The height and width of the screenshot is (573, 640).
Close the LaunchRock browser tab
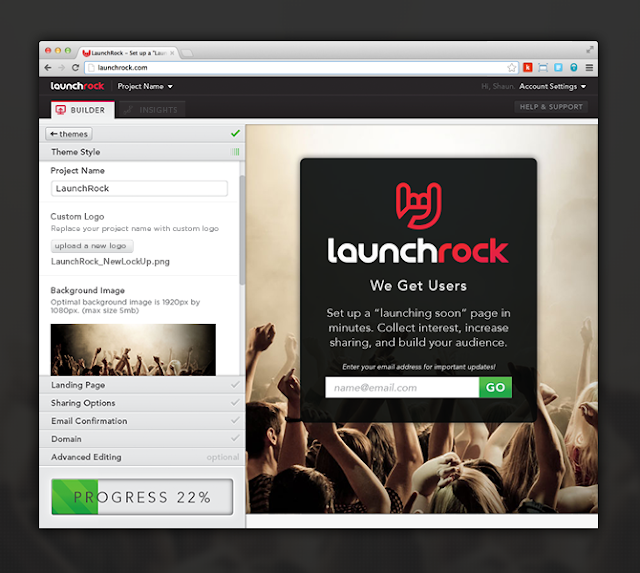[x=172, y=53]
